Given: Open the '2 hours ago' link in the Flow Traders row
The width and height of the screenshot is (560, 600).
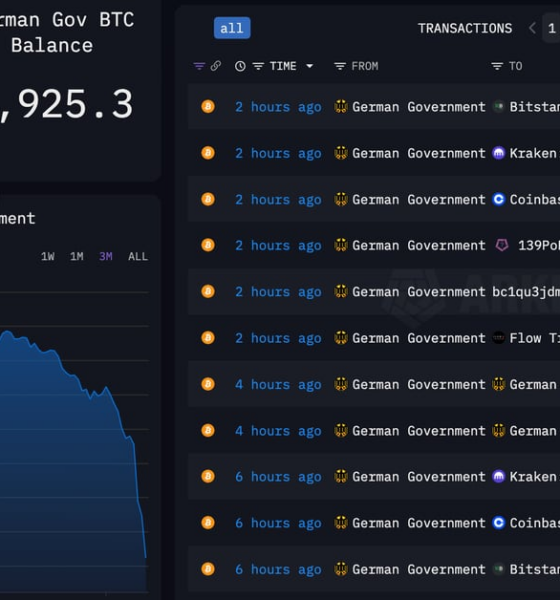Looking at the screenshot, I should [x=278, y=338].
